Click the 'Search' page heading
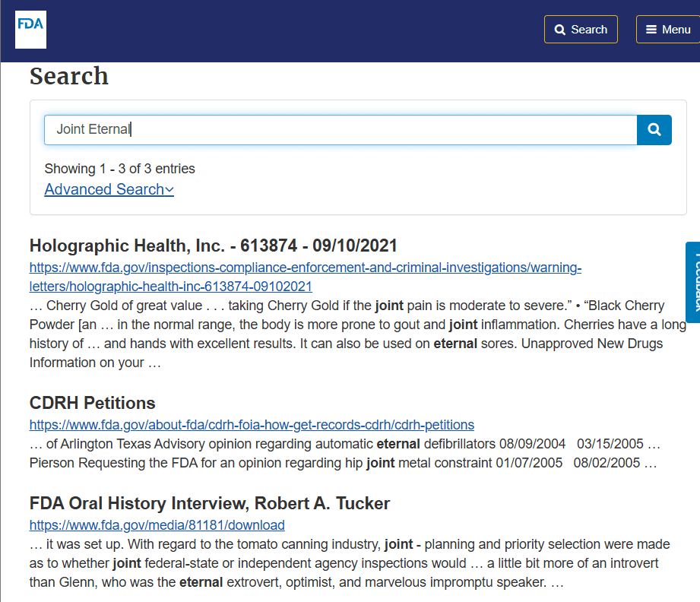This screenshot has height=602, width=700. tap(69, 76)
